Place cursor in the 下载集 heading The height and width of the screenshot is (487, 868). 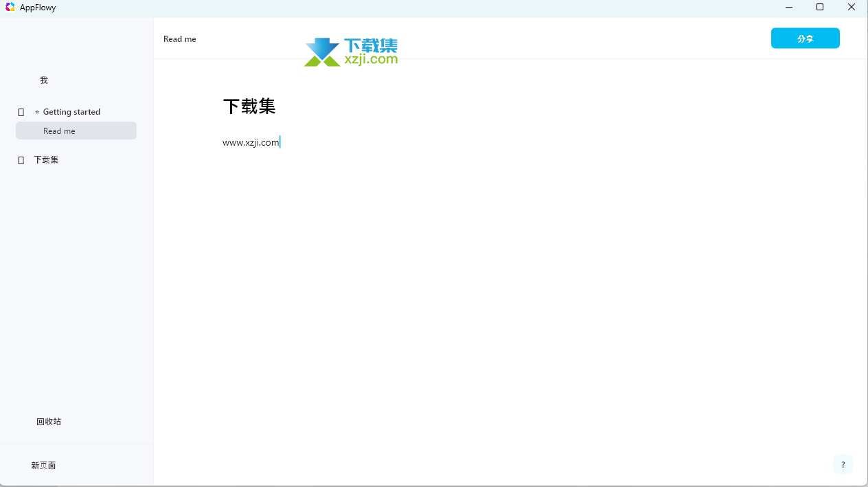click(x=249, y=106)
